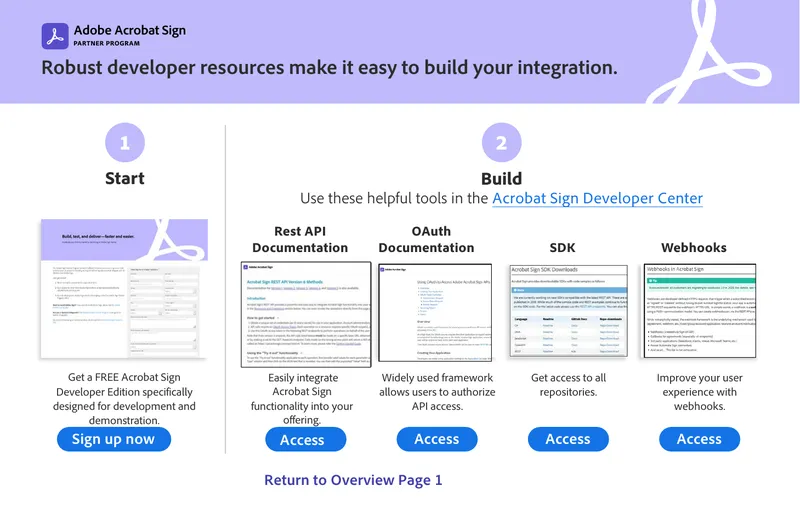Viewport: 800px width, 514px height.
Task: Open the Webhooks in Acrobat Sign thumbnail
Action: [699, 311]
